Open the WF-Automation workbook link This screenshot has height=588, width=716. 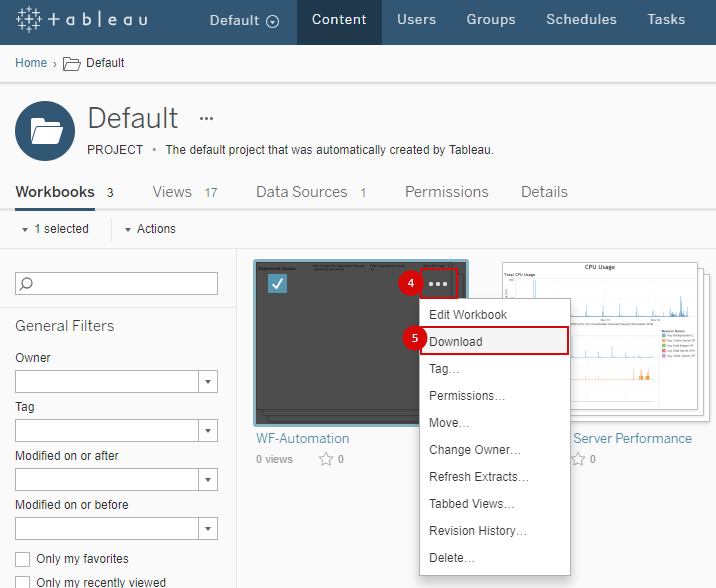tap(303, 438)
